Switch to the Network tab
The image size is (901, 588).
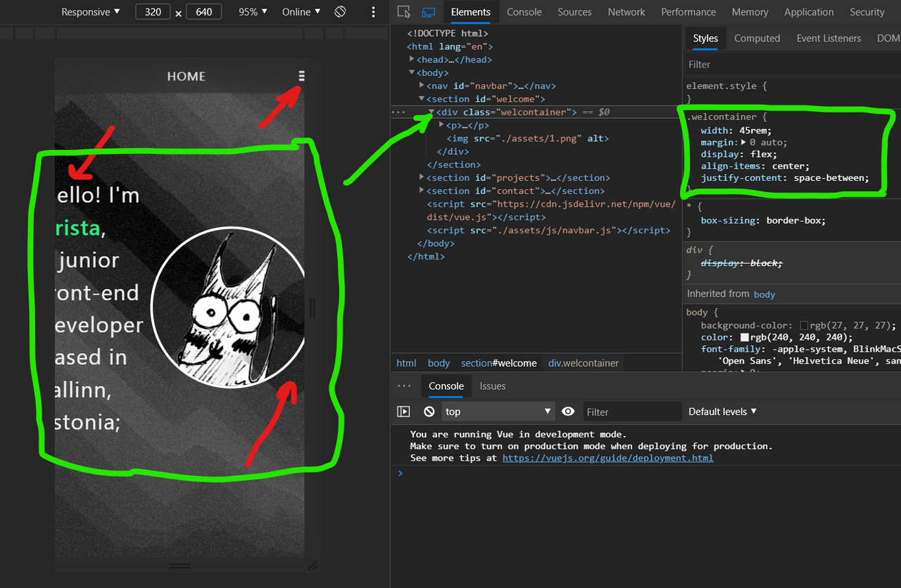click(626, 12)
